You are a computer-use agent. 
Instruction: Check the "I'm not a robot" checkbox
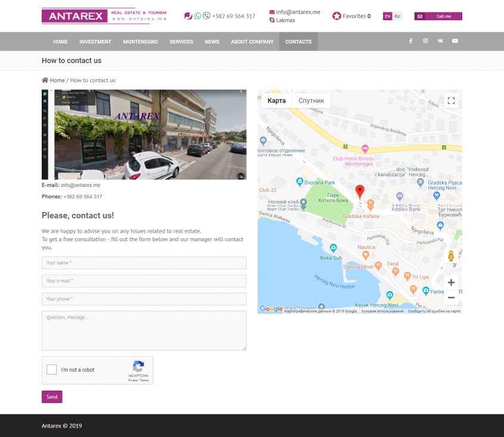(52, 370)
